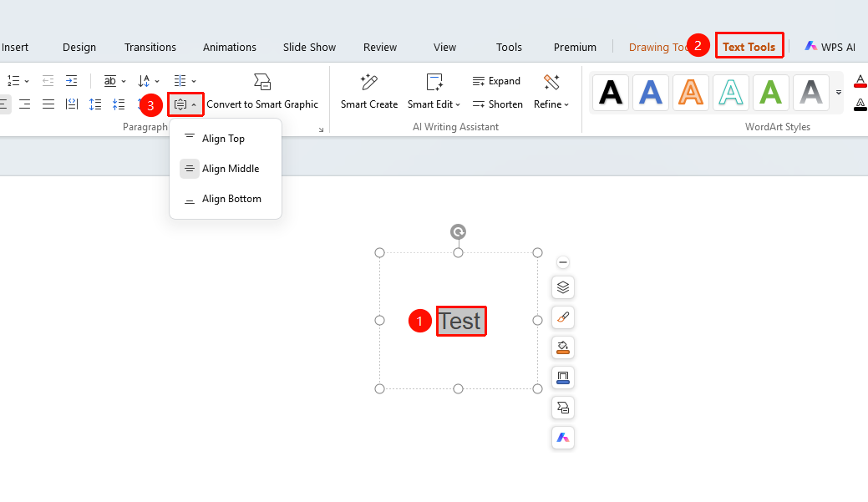868x502 pixels.
Task: Choose Align Middle from the menu
Action: [226, 168]
